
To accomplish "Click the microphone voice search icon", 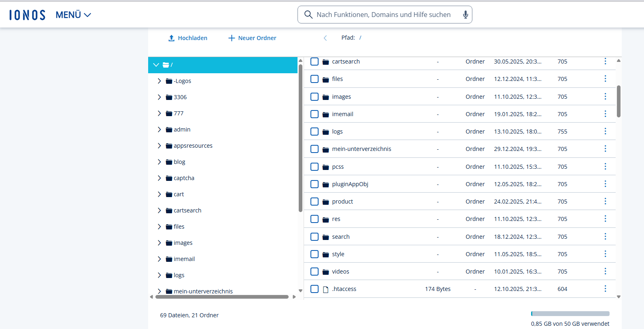I will tap(465, 15).
